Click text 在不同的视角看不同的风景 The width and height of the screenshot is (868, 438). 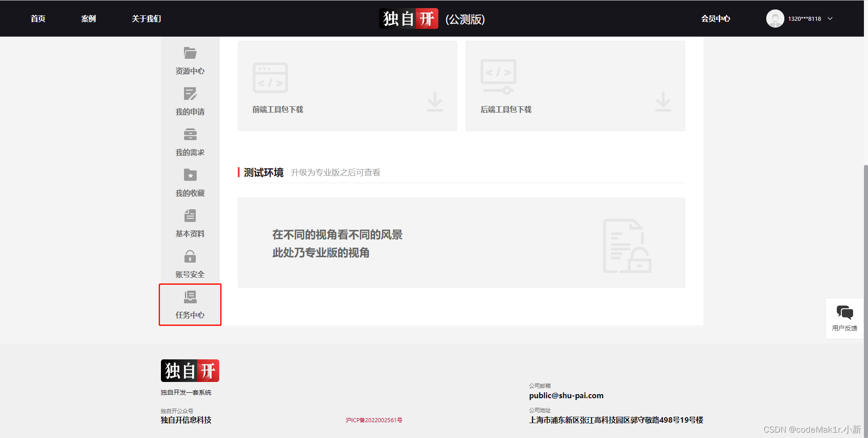pyautogui.click(x=337, y=235)
